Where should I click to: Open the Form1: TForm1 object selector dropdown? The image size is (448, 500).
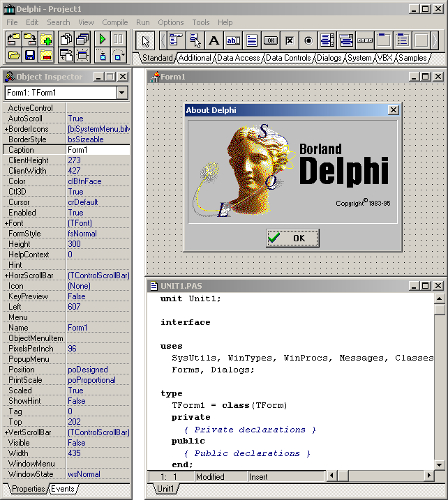122,93
